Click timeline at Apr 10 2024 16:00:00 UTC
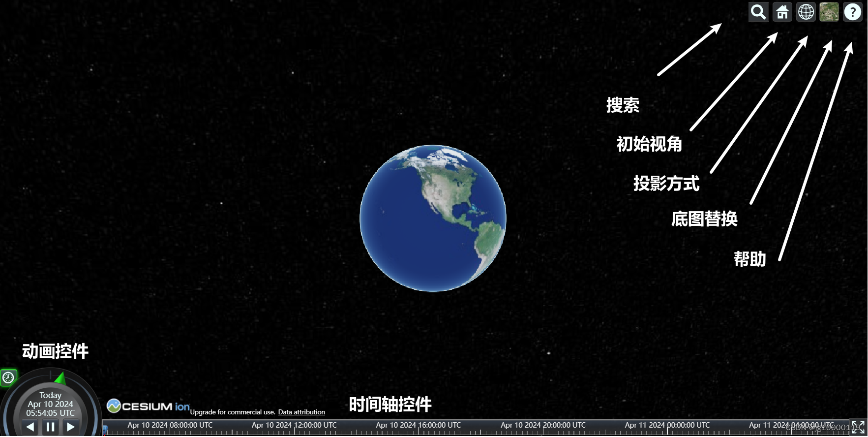 pyautogui.click(x=419, y=425)
